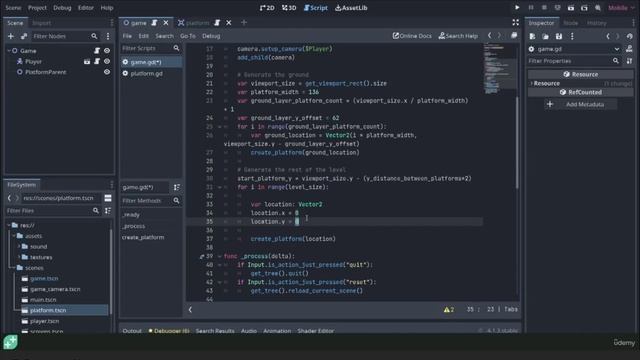The image size is (640, 360).
Task: Switch to the Script workspace
Action: 316,8
